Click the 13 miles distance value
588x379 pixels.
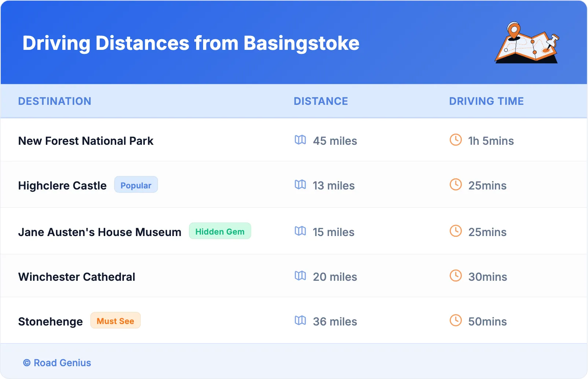click(x=334, y=185)
